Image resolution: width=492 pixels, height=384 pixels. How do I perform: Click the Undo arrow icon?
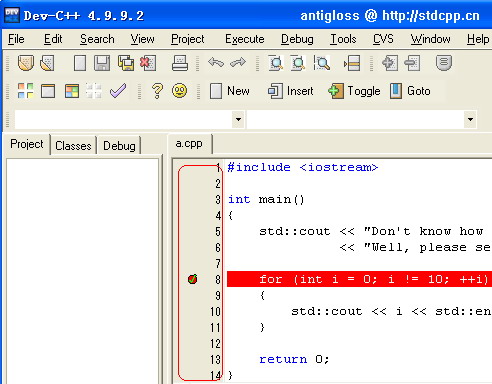click(216, 62)
